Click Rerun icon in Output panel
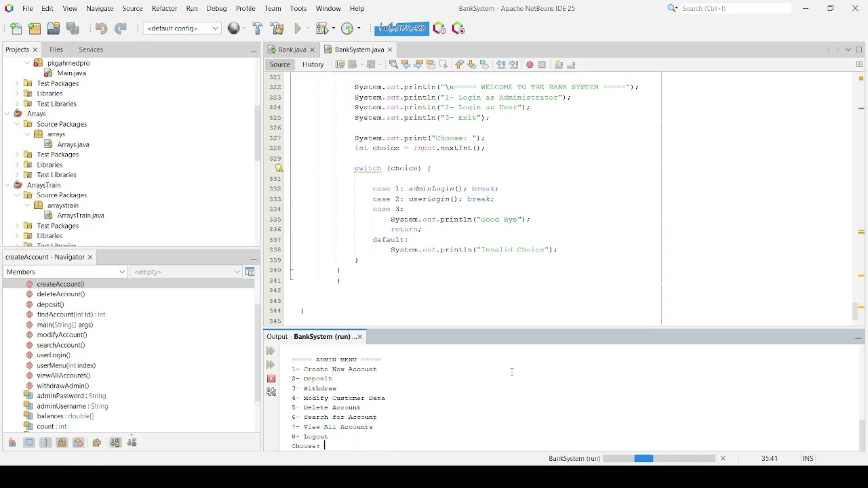Image resolution: width=868 pixels, height=488 pixels. pos(271,351)
